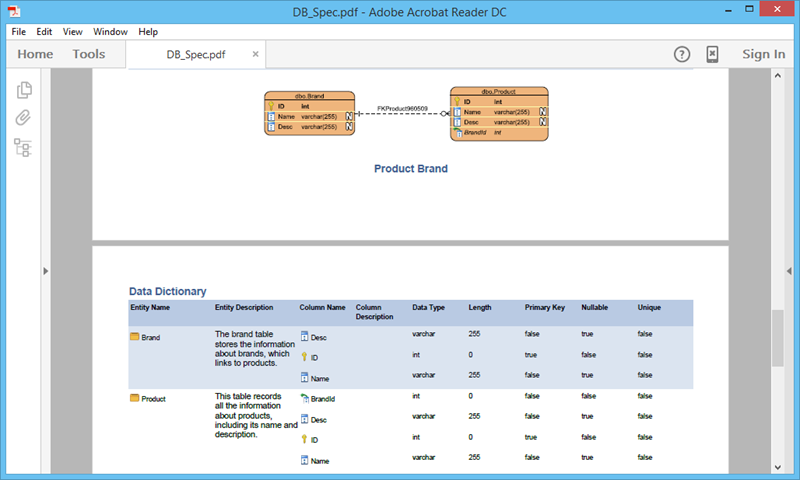Click the BrandId foreign key column icon
This screenshot has width=800, height=480.
tap(305, 398)
